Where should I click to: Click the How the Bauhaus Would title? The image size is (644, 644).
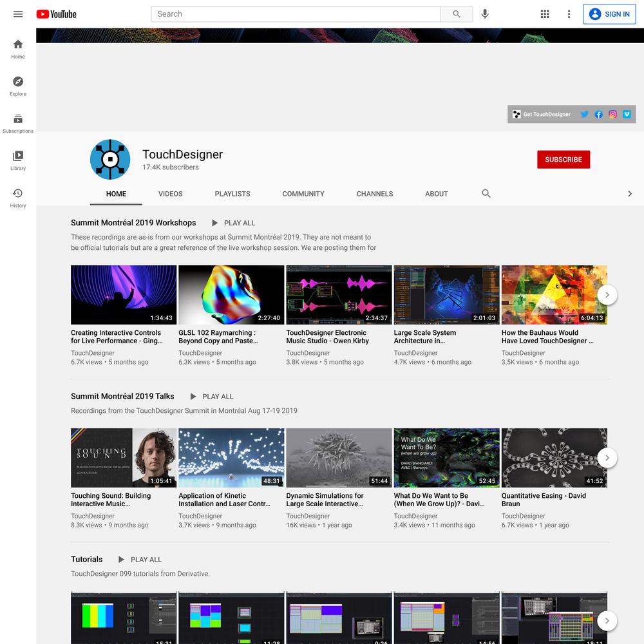click(547, 337)
